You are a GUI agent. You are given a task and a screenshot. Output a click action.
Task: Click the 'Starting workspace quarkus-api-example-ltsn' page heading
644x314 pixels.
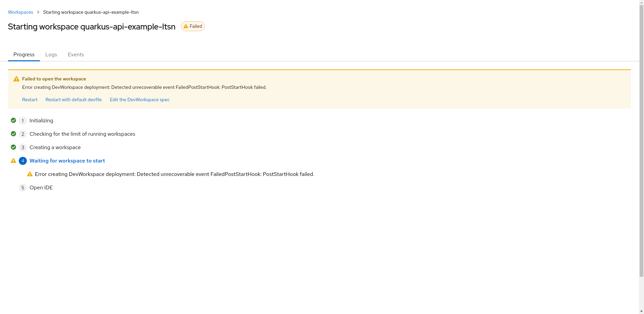pyautogui.click(x=92, y=26)
